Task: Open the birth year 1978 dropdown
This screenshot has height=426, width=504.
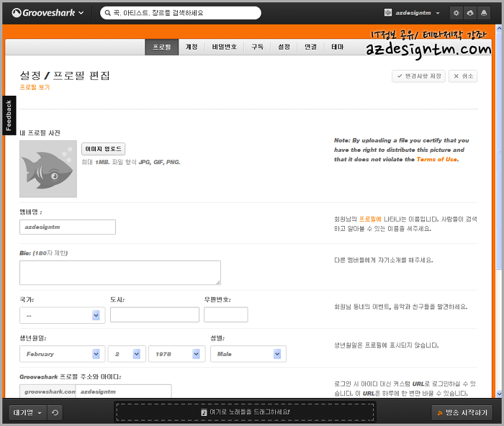Action: pyautogui.click(x=177, y=354)
